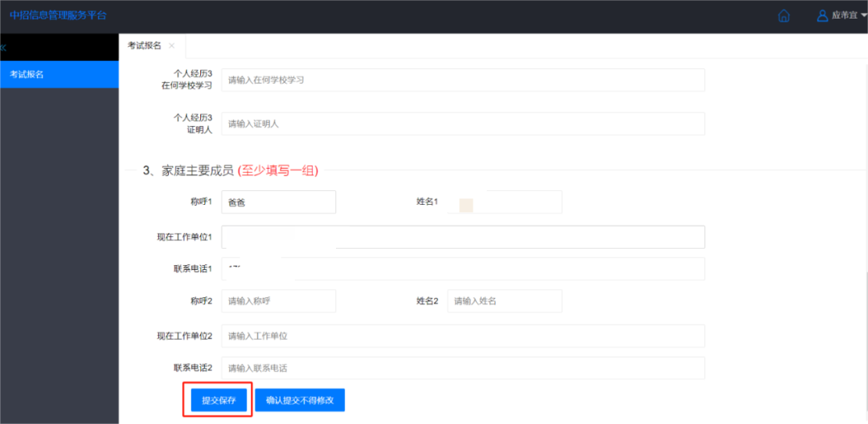Click the 提交保存 button

[219, 400]
